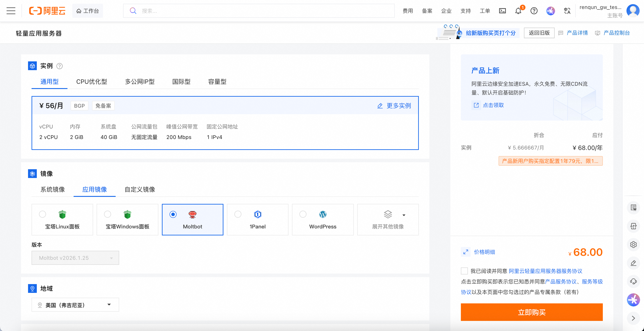The image size is (644, 331).
Task: Open the 美国（弗吉尼亚）region dropdown
Action: (x=75, y=305)
